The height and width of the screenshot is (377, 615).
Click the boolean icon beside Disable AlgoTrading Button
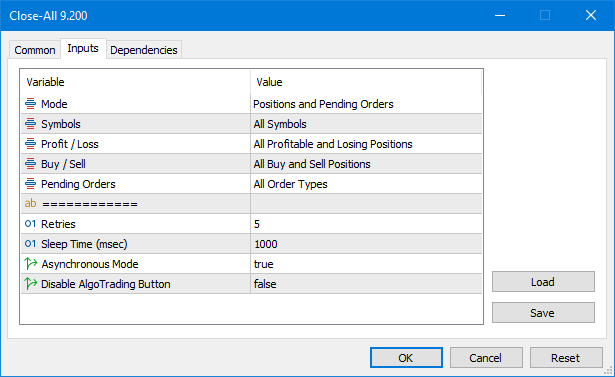pos(30,284)
